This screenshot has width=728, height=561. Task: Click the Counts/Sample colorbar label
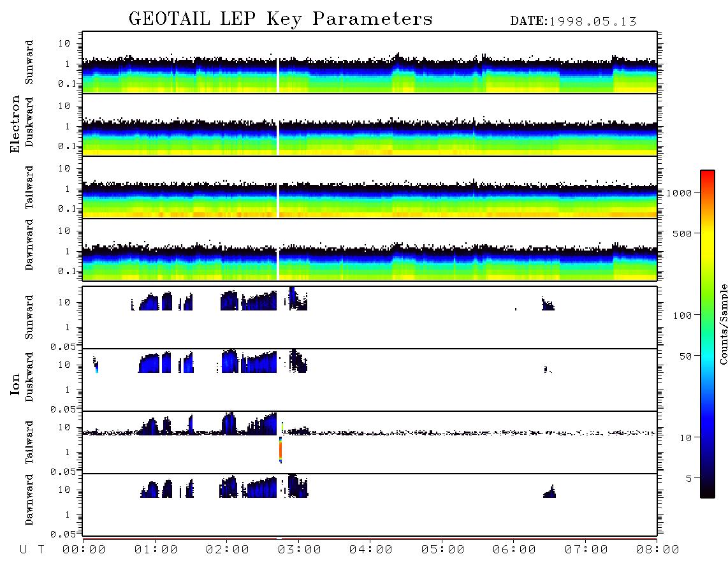(x=724, y=324)
